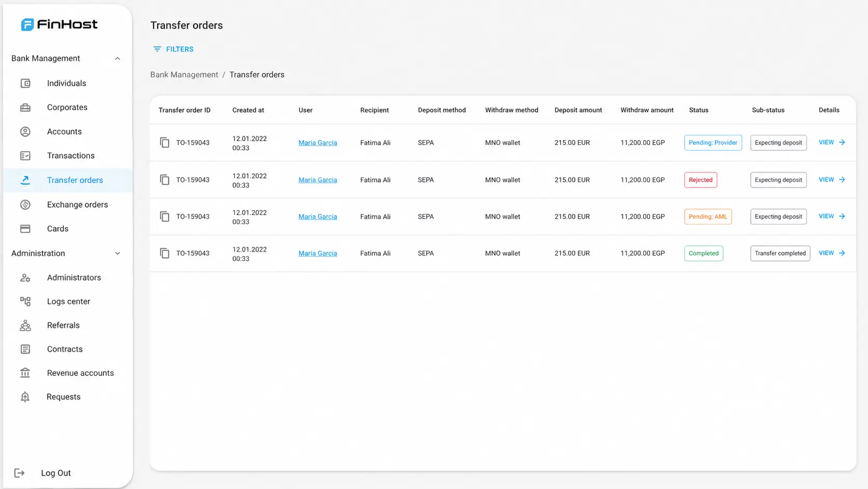Click the Log Out exit icon
The width and height of the screenshot is (868, 489).
point(19,473)
